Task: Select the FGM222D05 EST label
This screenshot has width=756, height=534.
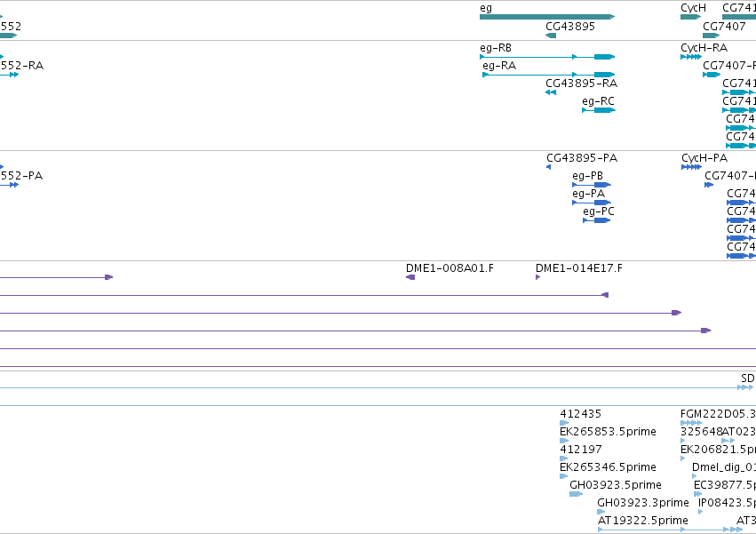Action: pyautogui.click(x=718, y=414)
